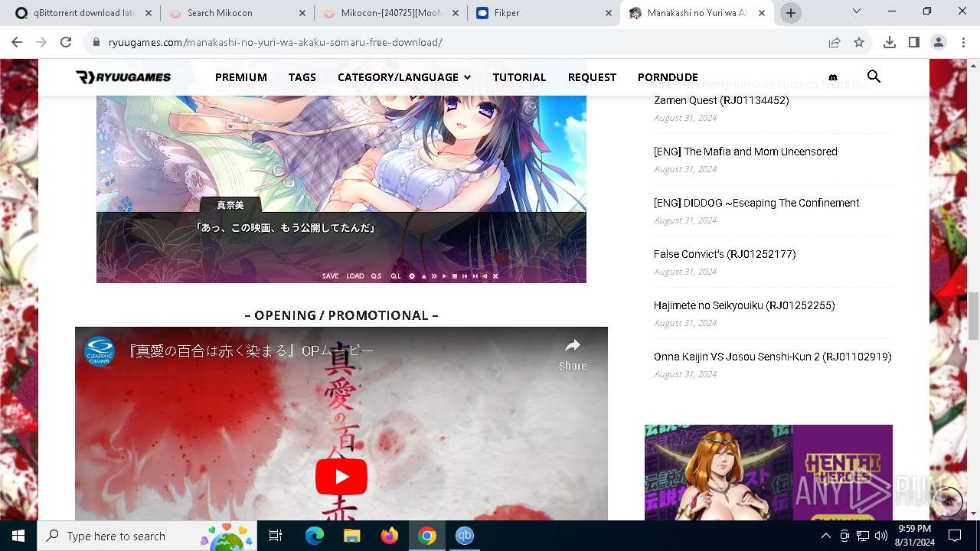980x551 pixels.
Task: Open the Chrome three-dot menu
Action: [963, 42]
